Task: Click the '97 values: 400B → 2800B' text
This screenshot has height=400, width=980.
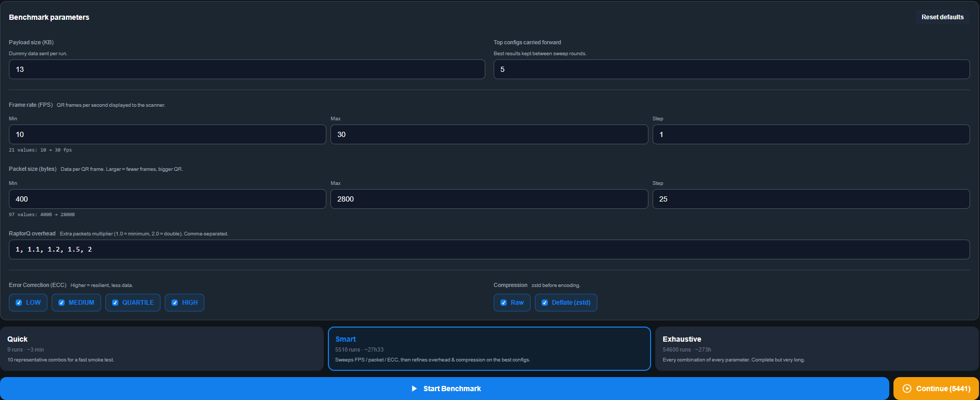Action: pos(42,215)
